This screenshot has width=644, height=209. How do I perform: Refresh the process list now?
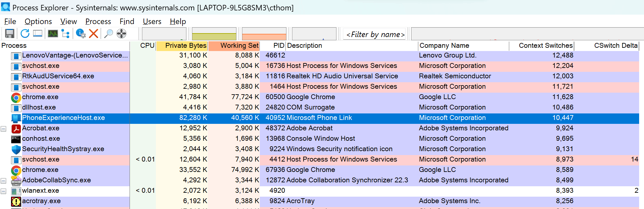[x=25, y=33]
